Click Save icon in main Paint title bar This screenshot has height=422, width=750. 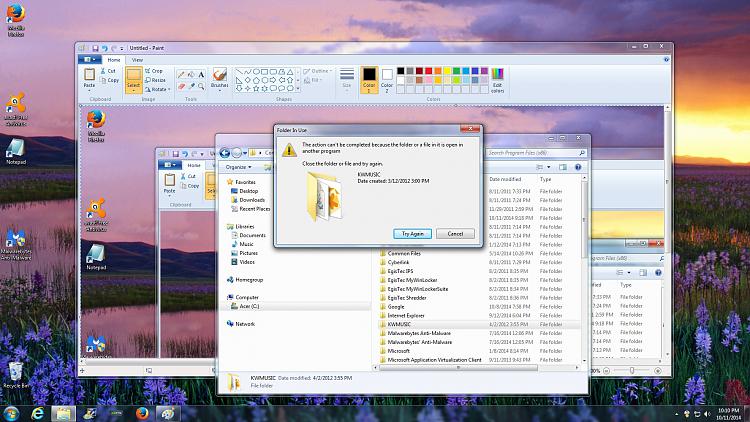point(95,48)
